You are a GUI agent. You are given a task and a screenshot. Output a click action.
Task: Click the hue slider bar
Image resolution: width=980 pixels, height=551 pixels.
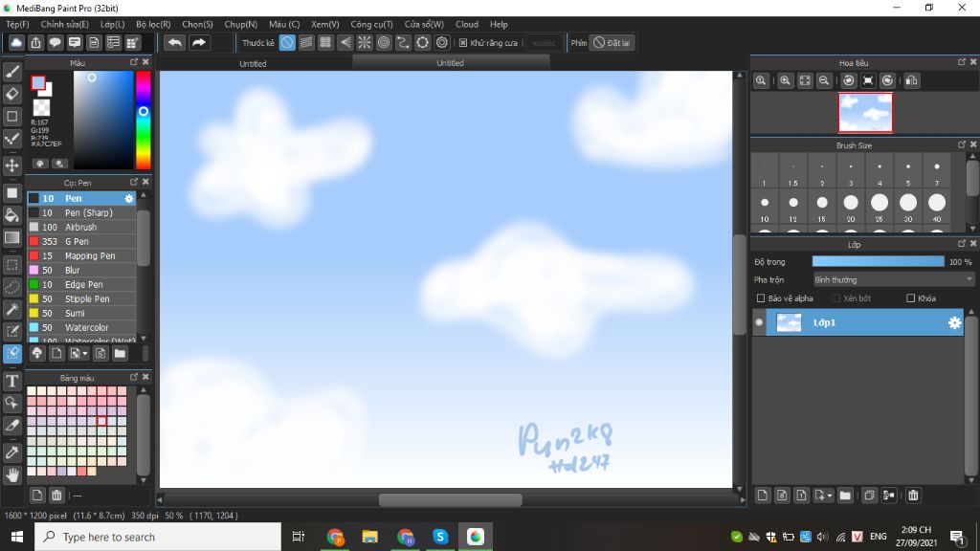pyautogui.click(x=144, y=120)
